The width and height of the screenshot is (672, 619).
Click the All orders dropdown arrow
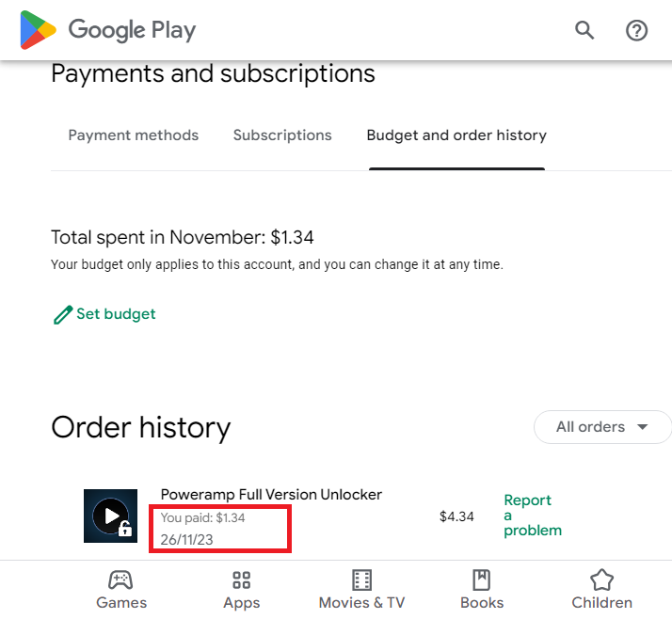(x=642, y=427)
